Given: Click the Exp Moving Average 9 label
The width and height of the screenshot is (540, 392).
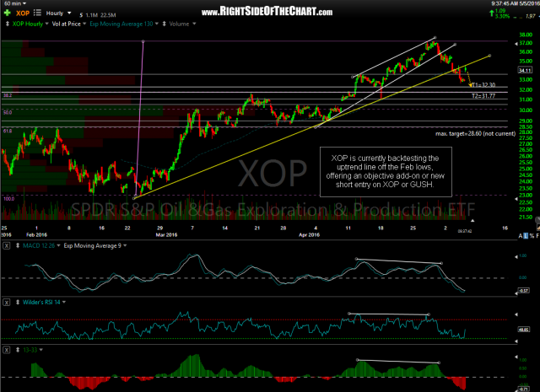Looking at the screenshot, I should click(92, 245).
